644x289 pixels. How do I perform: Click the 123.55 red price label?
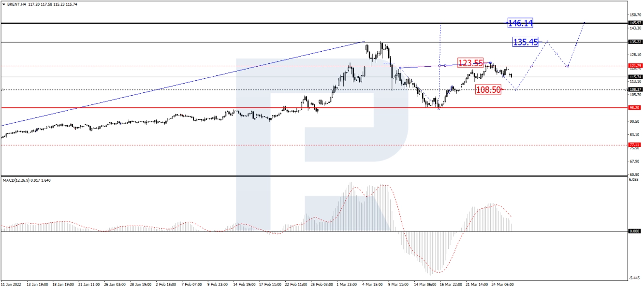coord(471,63)
